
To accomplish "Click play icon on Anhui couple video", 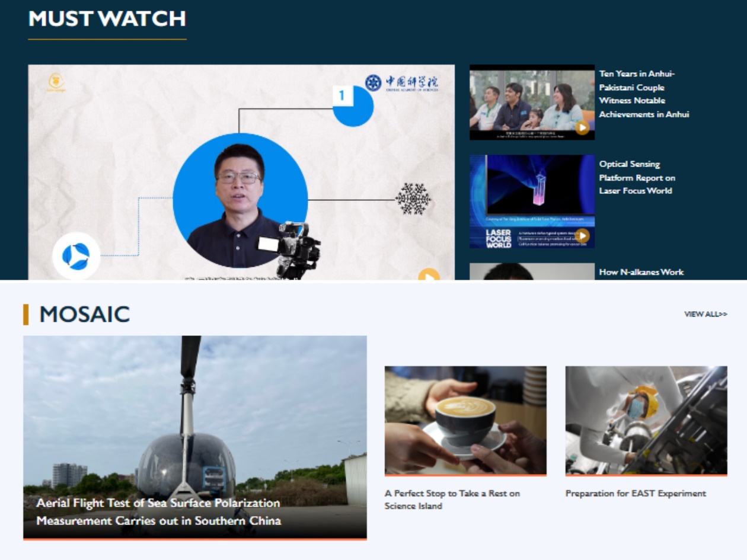I will pyautogui.click(x=582, y=127).
